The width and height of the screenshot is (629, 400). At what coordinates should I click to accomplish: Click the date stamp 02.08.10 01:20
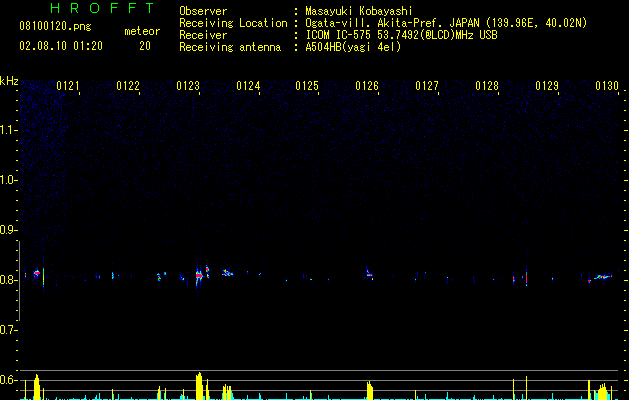(x=61, y=46)
